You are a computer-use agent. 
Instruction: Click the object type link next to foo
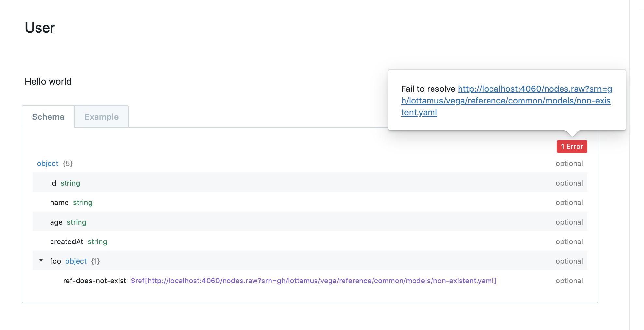pyautogui.click(x=76, y=261)
